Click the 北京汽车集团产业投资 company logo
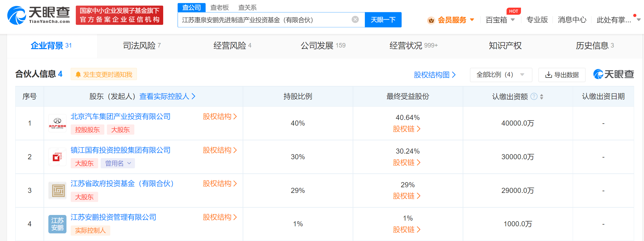Image resolution: width=644 pixels, height=241 pixels. [x=57, y=123]
